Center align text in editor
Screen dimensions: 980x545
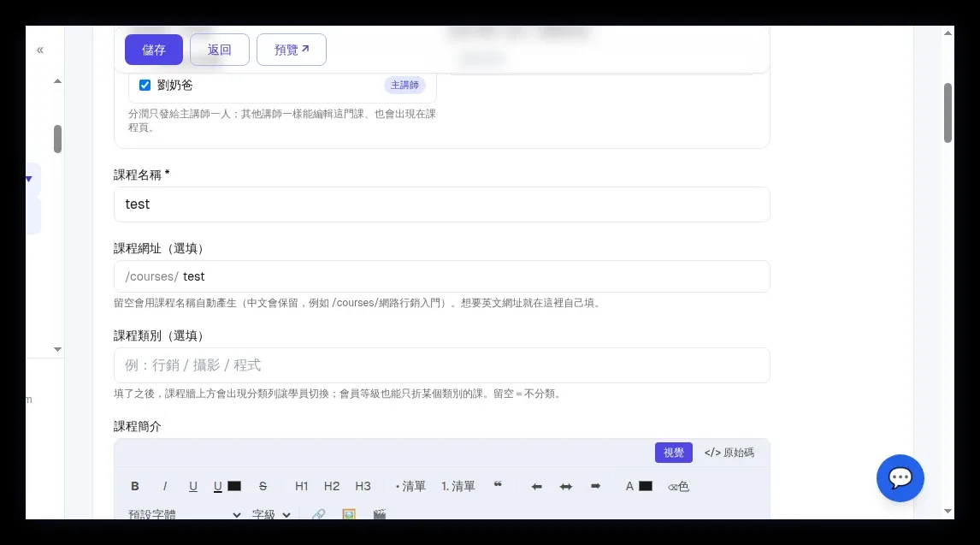565,486
